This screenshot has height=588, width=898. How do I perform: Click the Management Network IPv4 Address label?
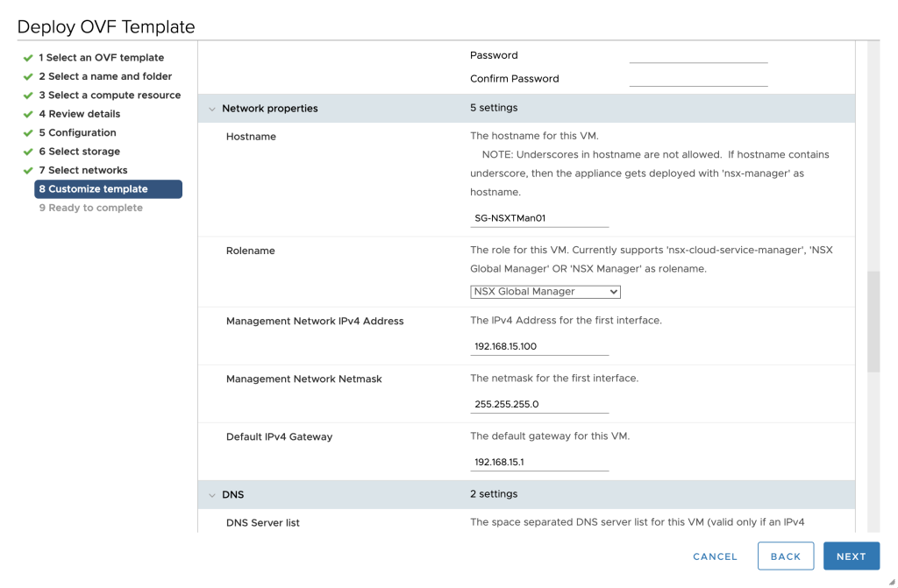tap(315, 322)
